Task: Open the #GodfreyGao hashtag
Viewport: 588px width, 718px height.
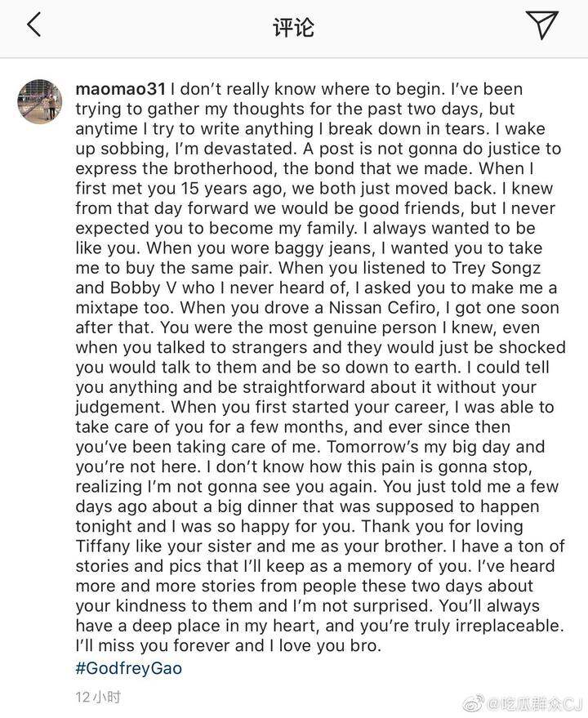Action: [129, 668]
